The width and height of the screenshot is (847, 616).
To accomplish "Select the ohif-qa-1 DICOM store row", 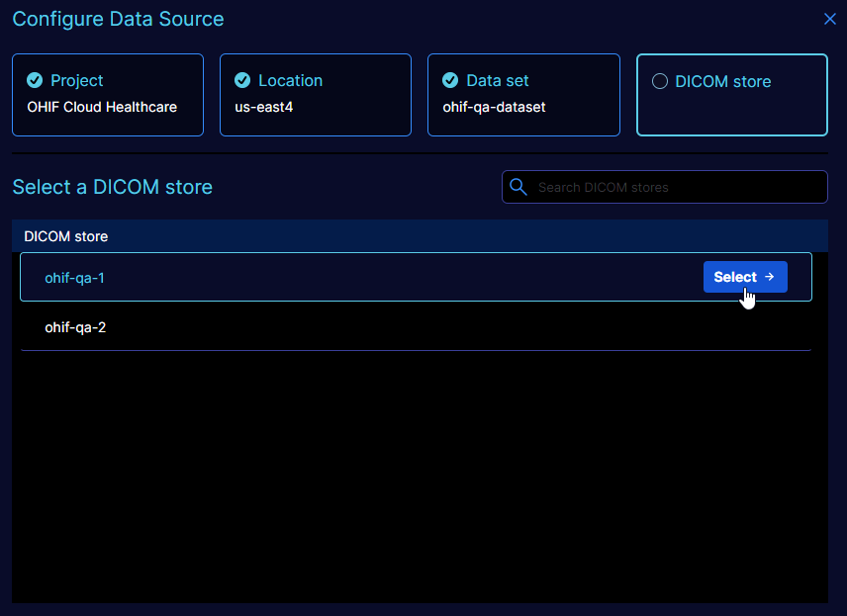I will 297,278.
